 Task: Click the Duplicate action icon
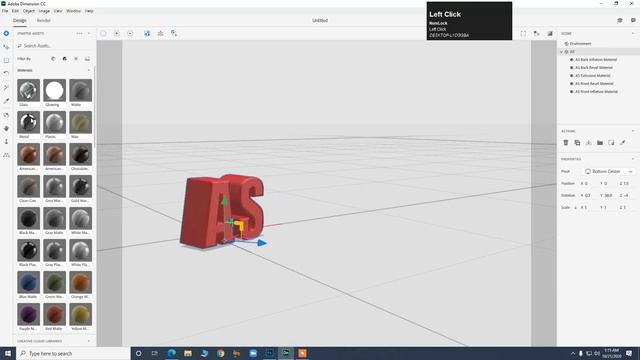(x=577, y=143)
